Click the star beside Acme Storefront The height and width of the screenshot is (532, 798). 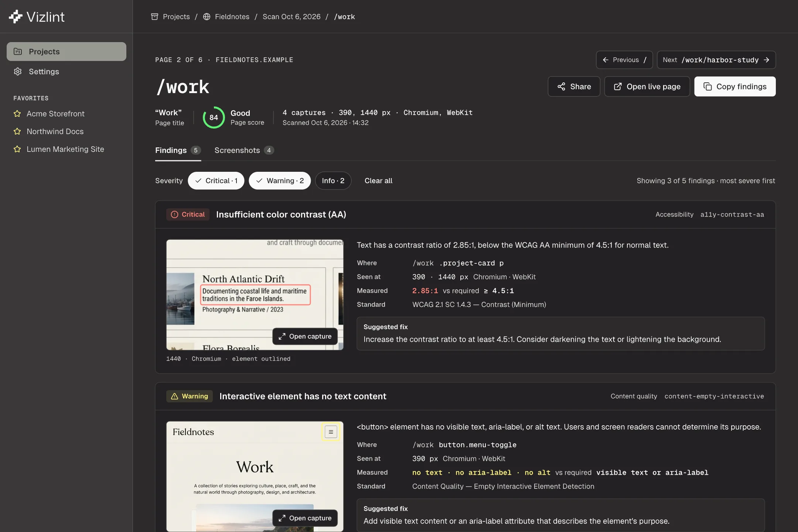pos(17,114)
